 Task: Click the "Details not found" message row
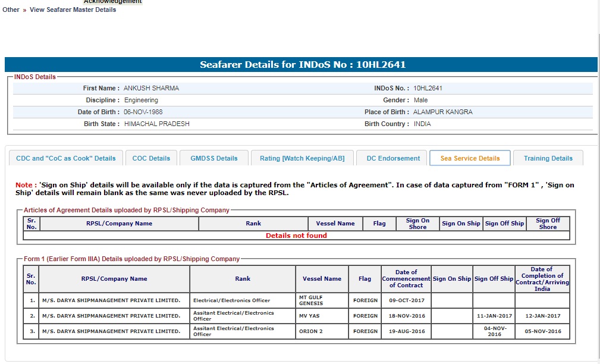click(x=296, y=236)
